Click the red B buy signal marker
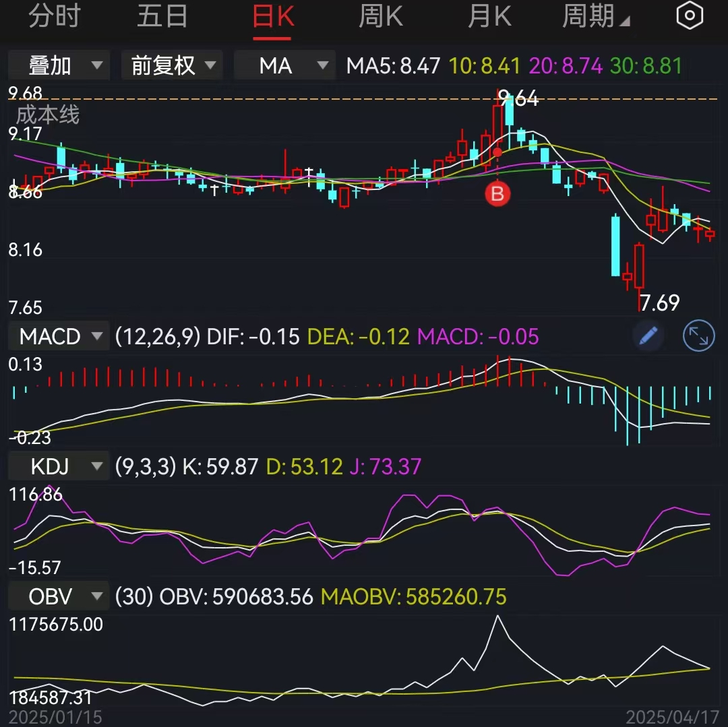 [x=497, y=195]
